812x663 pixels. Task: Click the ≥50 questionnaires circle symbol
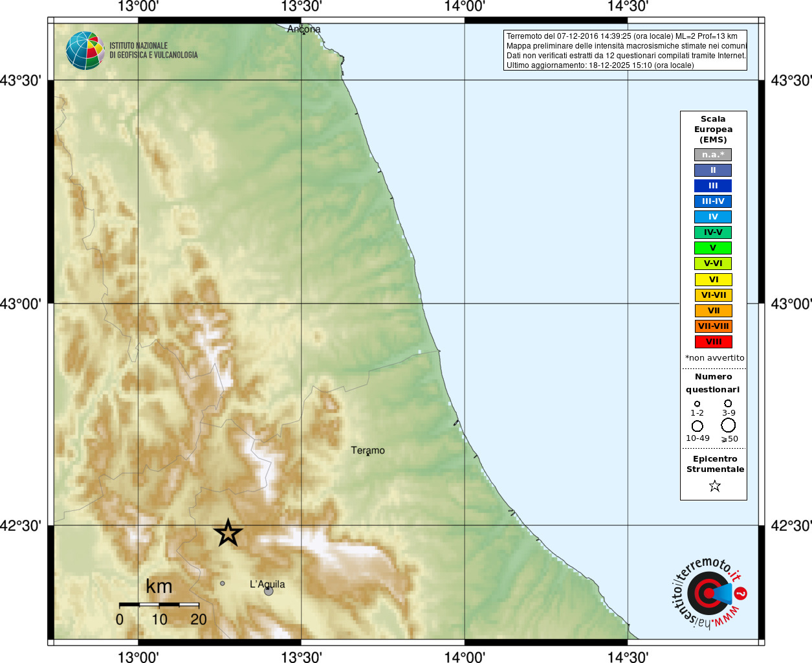pos(729,425)
